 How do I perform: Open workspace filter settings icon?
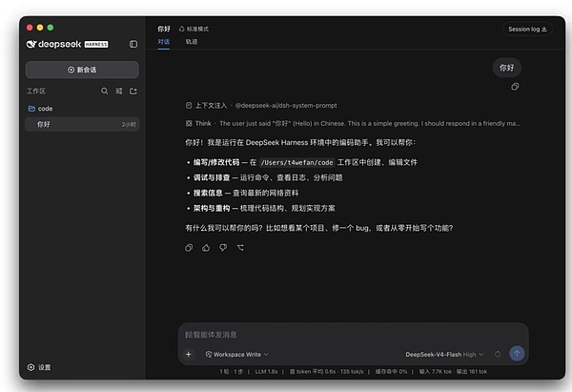pyautogui.click(x=119, y=91)
